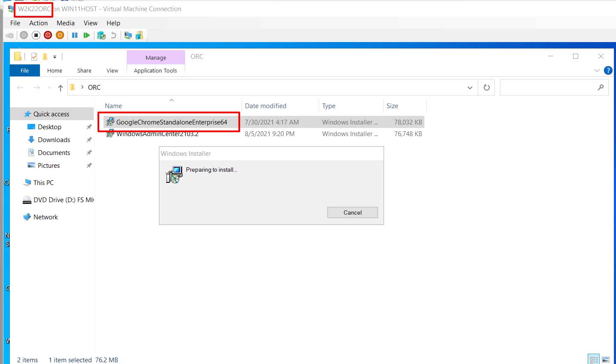
Task: Switch to the Home ribbon tab
Action: click(x=55, y=70)
